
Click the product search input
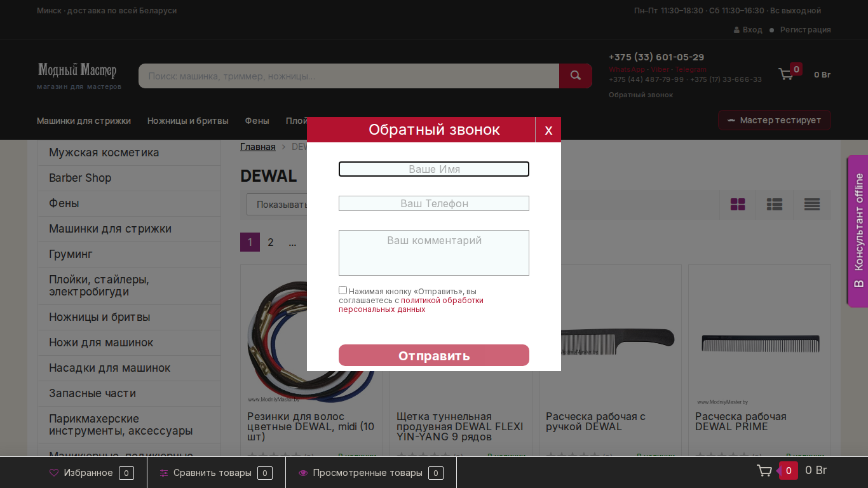click(349, 76)
